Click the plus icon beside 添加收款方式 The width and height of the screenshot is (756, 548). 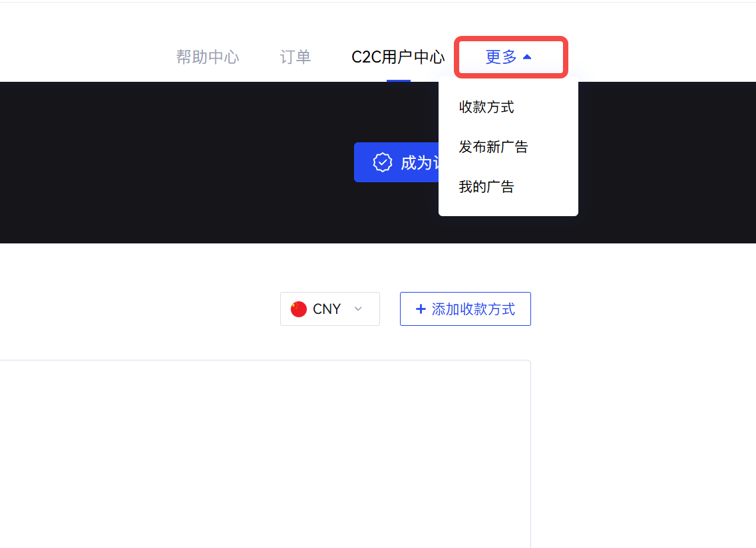point(420,309)
